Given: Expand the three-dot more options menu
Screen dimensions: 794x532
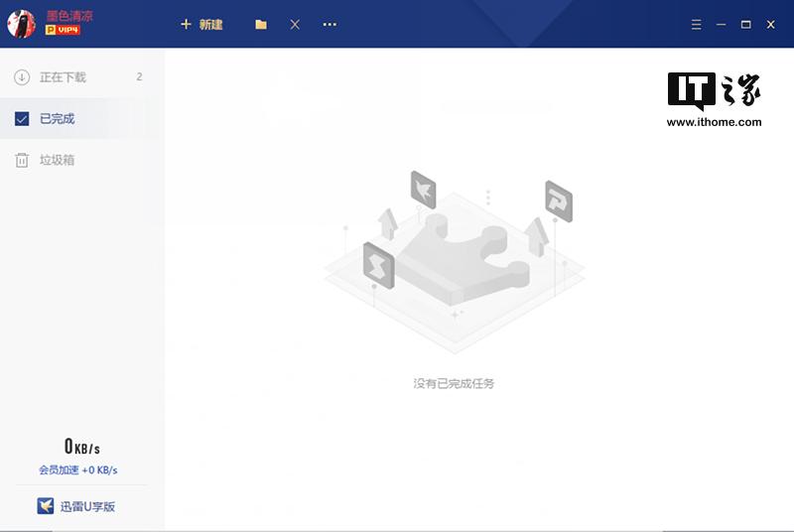Looking at the screenshot, I should pos(330,24).
